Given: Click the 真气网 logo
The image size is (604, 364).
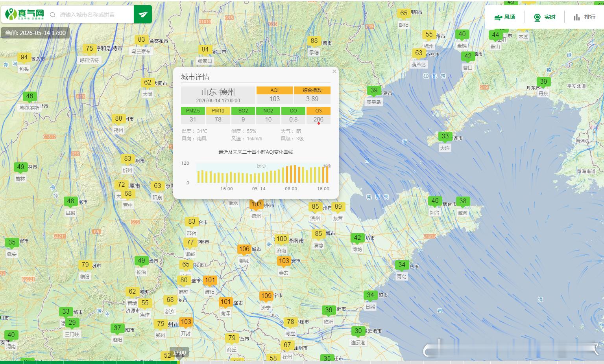Looking at the screenshot, I should pyautogui.click(x=24, y=14).
